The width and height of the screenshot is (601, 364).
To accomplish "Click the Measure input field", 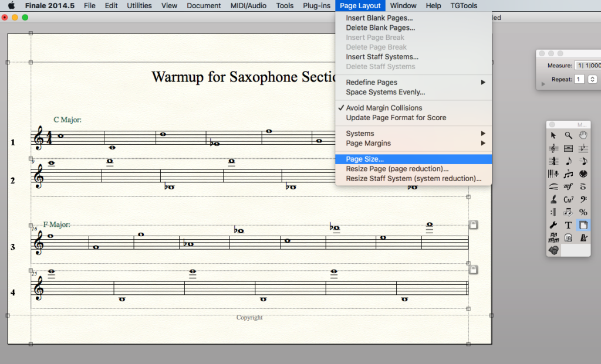I will coord(588,66).
